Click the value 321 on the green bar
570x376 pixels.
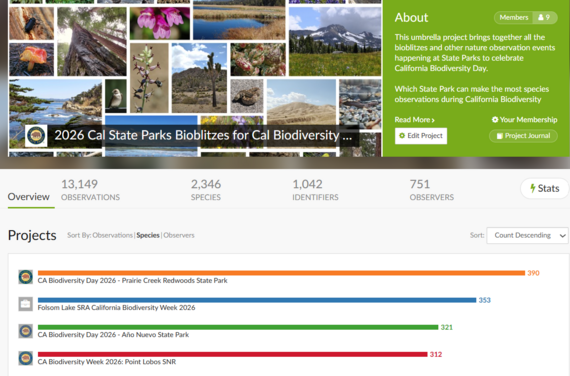(x=447, y=327)
